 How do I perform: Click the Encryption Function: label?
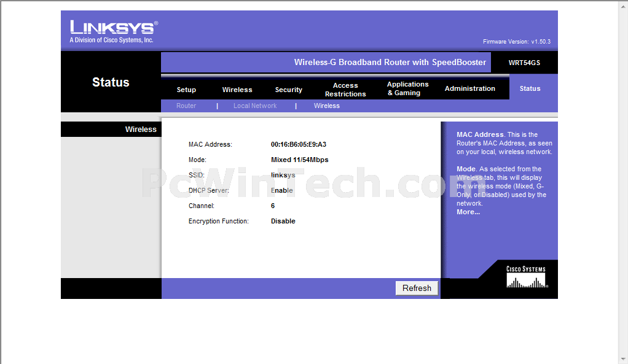[218, 221]
